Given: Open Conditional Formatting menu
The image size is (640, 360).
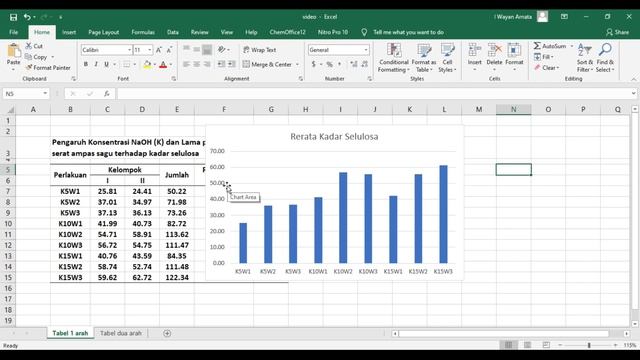Looking at the screenshot, I should click(x=393, y=58).
